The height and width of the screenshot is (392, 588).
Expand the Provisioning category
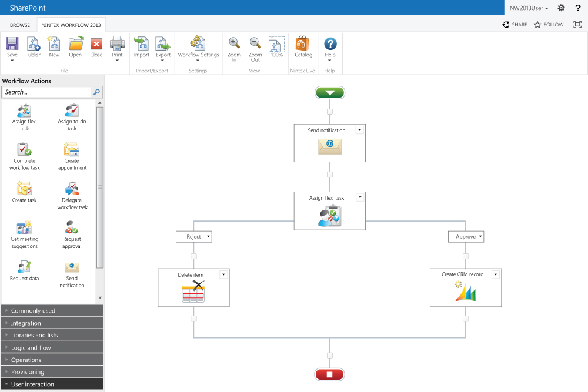pos(52,372)
